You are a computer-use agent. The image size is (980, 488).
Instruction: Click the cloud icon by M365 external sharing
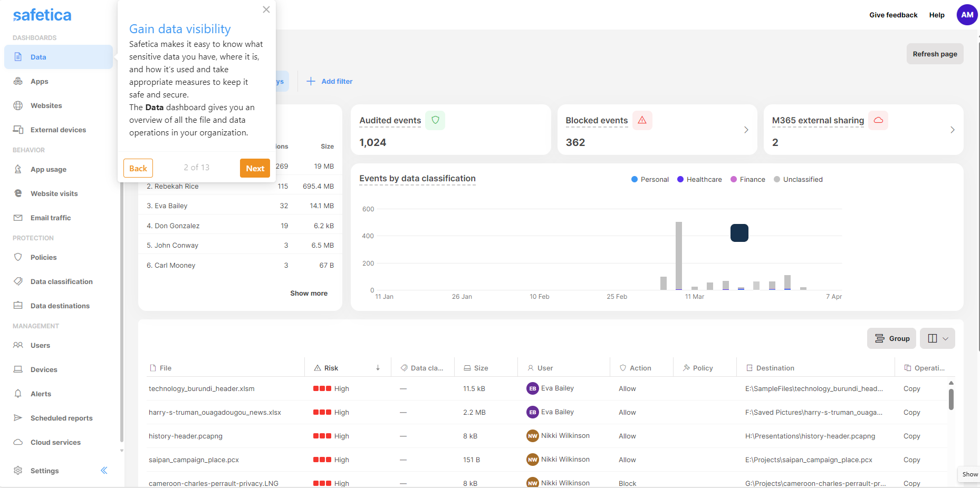click(x=878, y=120)
